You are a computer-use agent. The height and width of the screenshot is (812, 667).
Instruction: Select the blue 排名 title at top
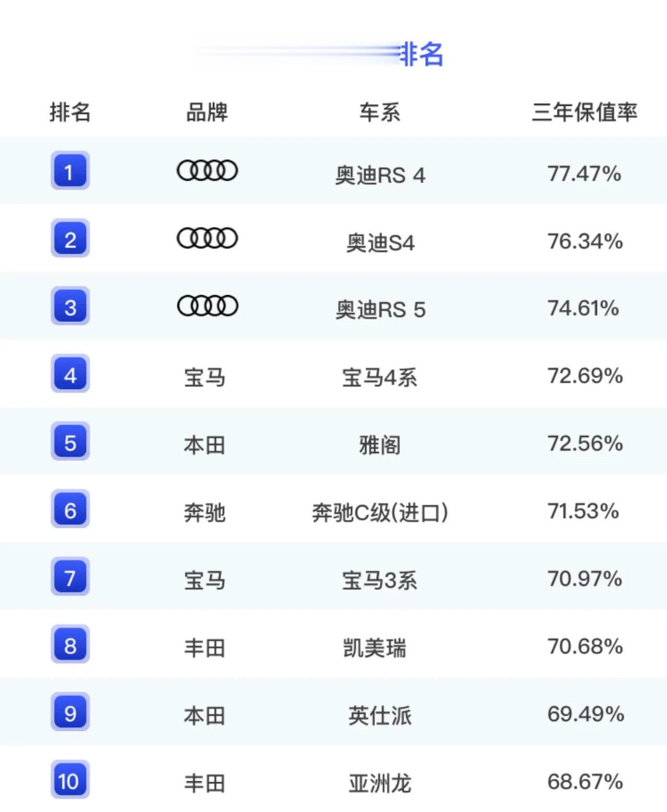click(x=421, y=54)
